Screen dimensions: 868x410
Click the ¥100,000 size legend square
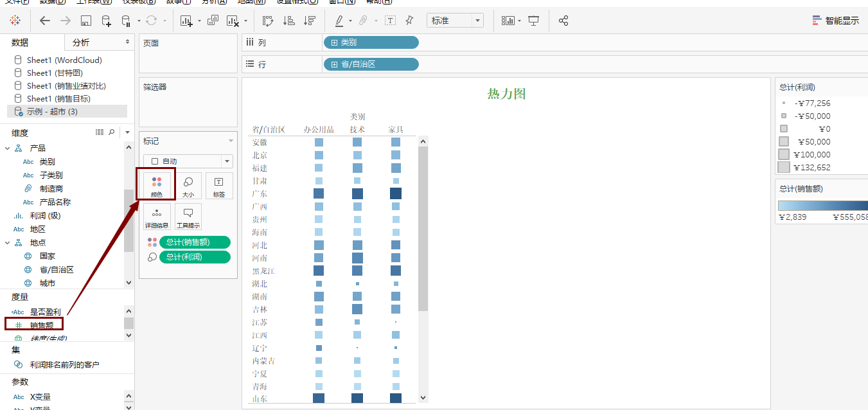(x=784, y=154)
